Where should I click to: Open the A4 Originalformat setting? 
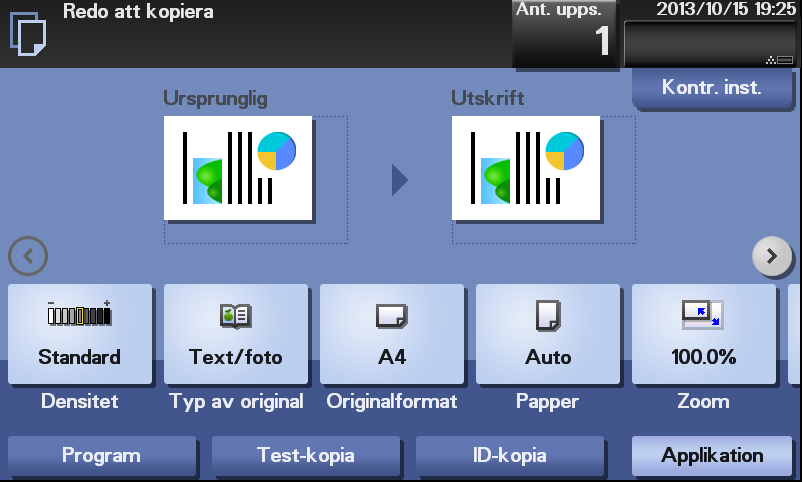tap(392, 334)
